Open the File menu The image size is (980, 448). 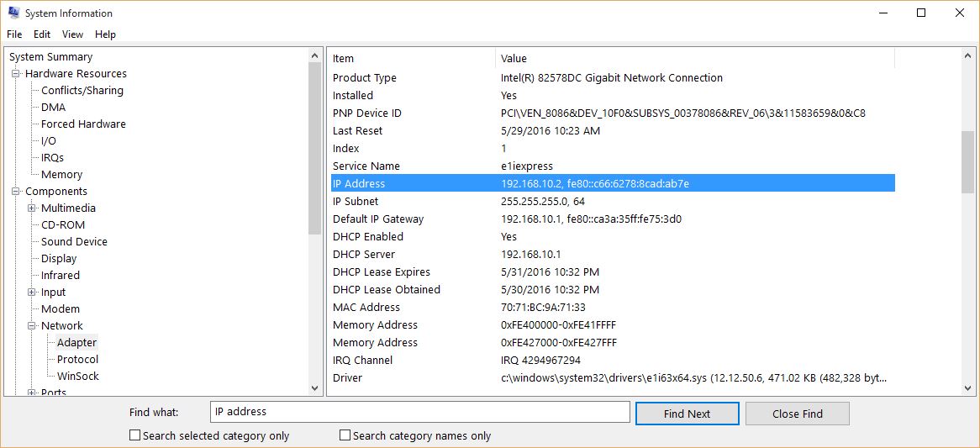(x=13, y=34)
